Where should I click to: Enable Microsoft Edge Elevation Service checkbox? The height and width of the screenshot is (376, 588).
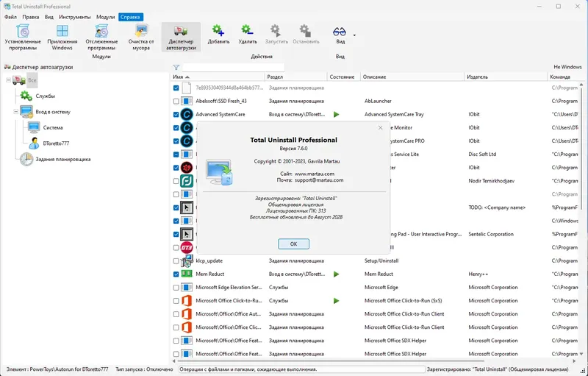tap(176, 288)
